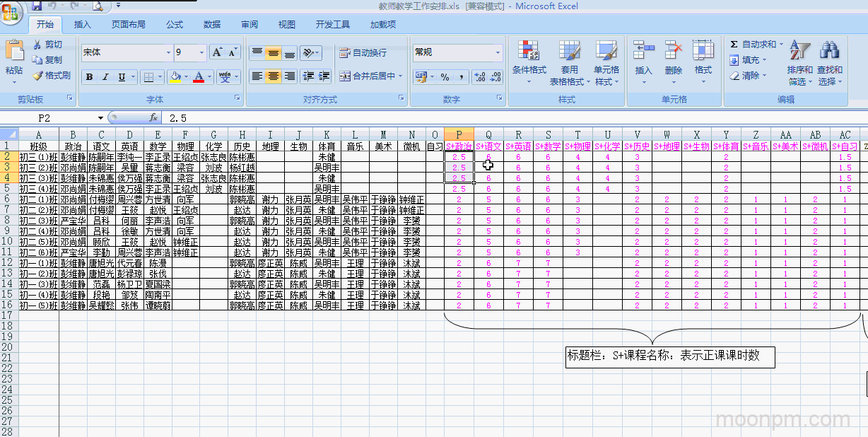Click the insert function fx icon
This screenshot has width=868, height=437.
coord(153,117)
